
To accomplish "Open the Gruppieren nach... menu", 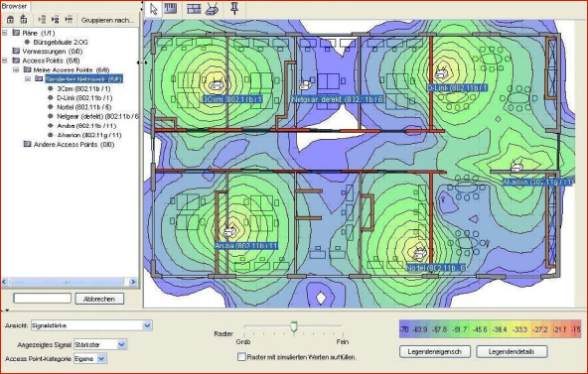I will [x=107, y=20].
